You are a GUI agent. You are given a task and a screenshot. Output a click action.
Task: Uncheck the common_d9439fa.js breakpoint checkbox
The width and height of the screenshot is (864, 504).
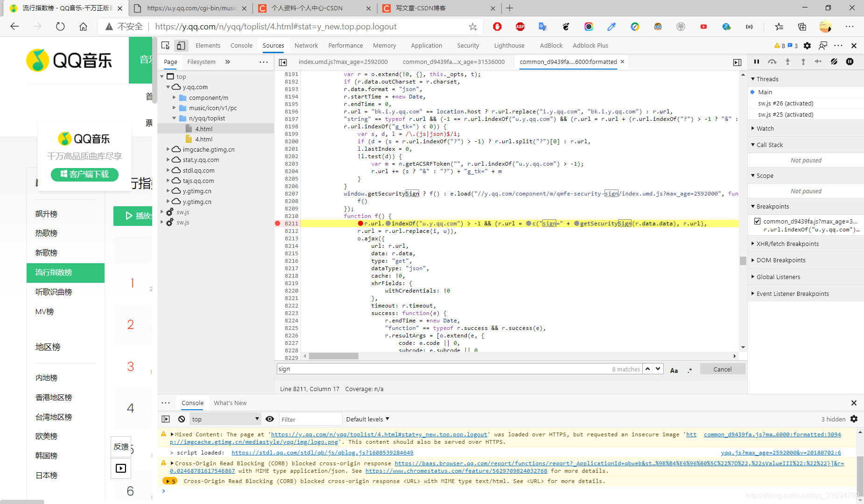pyautogui.click(x=757, y=221)
